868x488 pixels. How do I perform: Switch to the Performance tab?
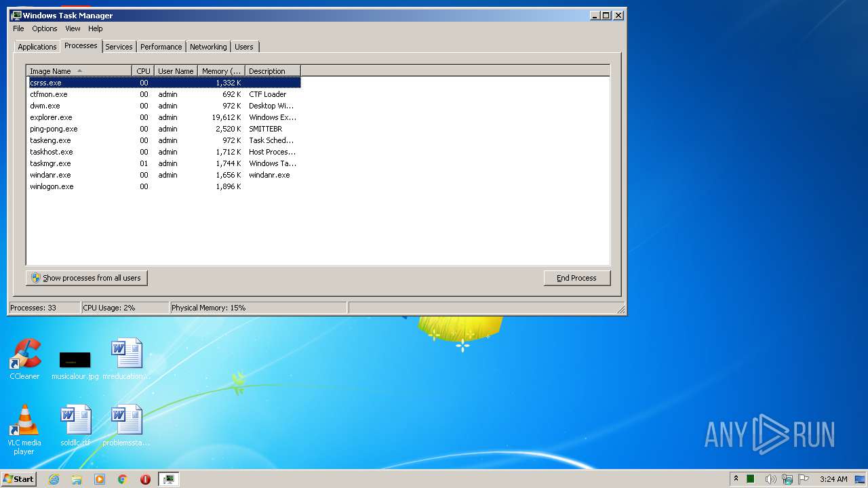(161, 47)
